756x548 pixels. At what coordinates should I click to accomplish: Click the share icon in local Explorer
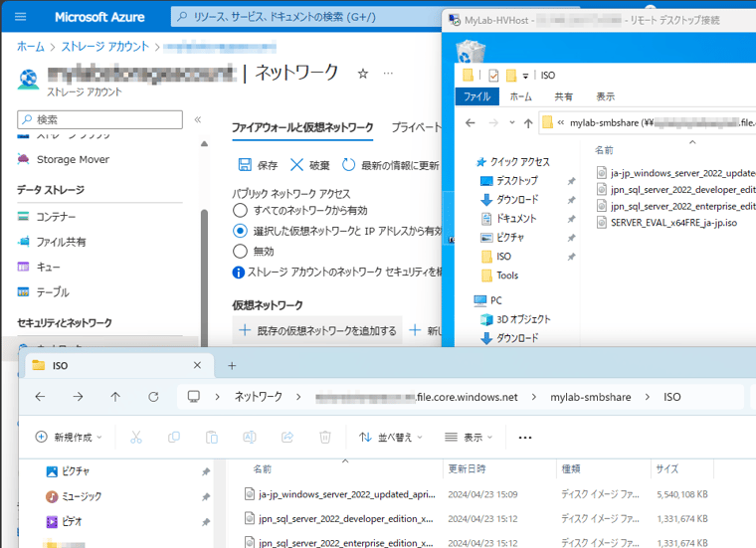[287, 438]
